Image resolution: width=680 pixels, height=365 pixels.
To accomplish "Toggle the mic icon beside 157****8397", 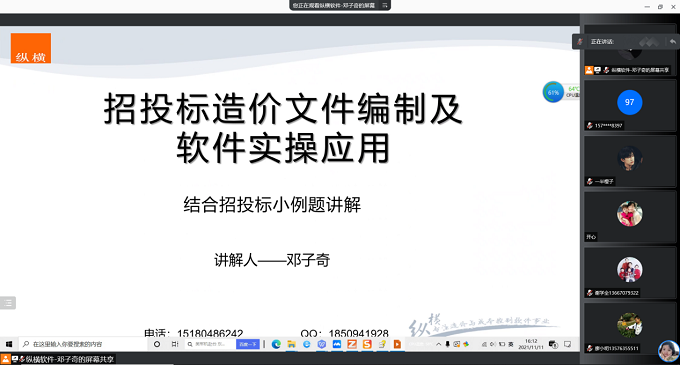I will [589, 126].
